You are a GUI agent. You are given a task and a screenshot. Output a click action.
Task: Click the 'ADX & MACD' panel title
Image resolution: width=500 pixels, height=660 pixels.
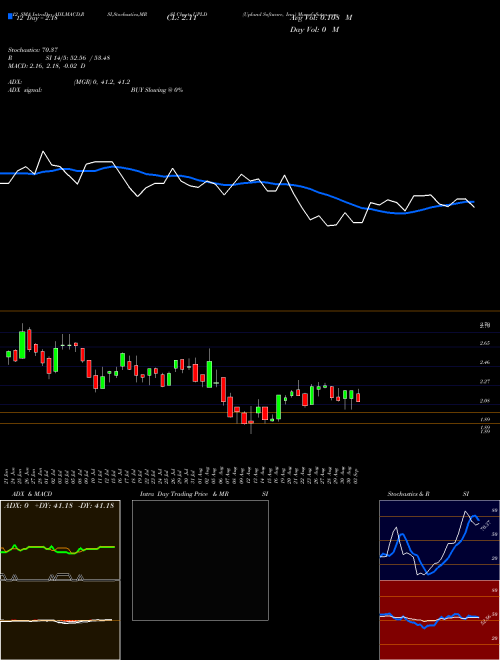point(32,494)
